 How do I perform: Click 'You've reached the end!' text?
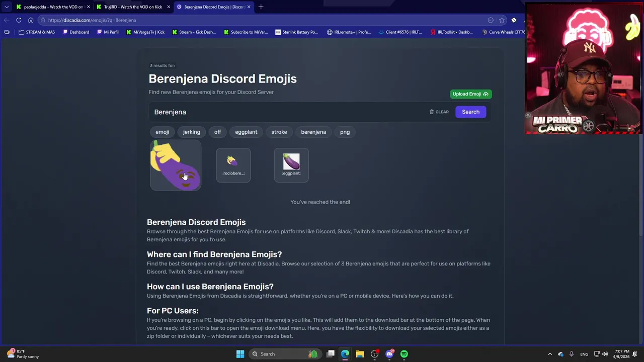[x=320, y=202]
